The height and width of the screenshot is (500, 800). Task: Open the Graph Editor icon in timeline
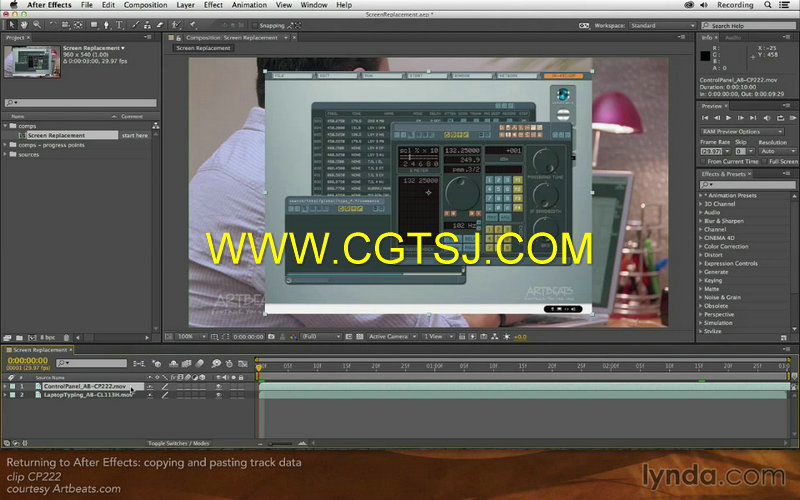[243, 363]
